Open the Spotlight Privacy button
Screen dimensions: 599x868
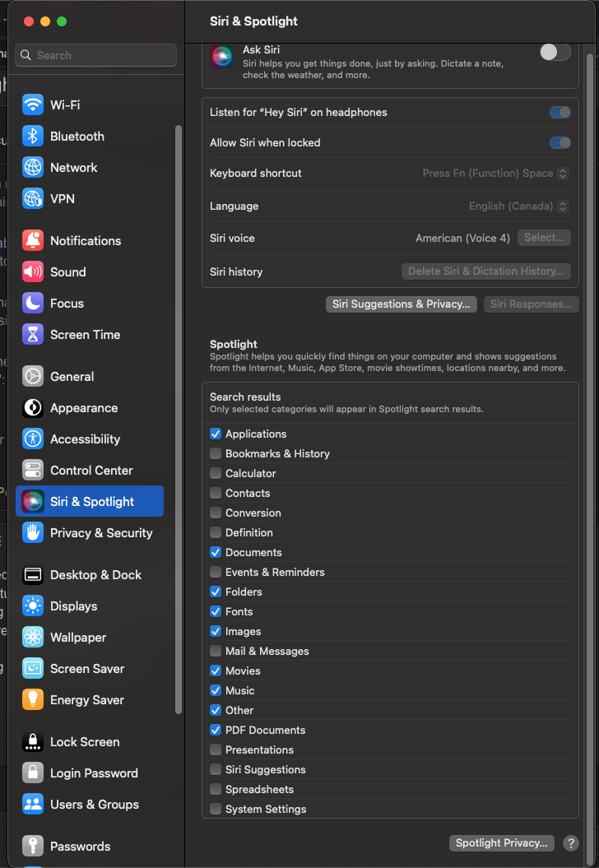(501, 843)
